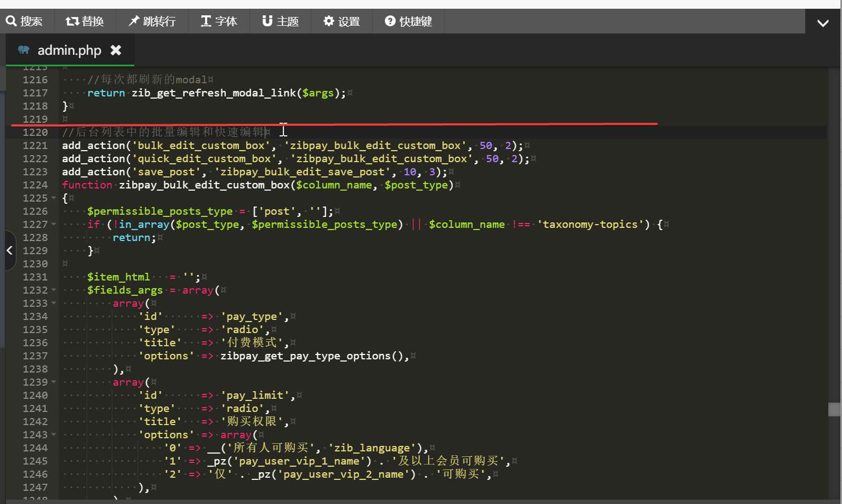Click the settings gear icon
Viewport: 842px width, 504px height.
pos(329,21)
